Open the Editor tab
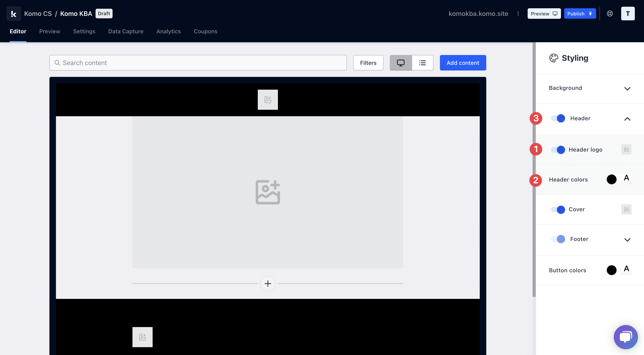 click(18, 31)
